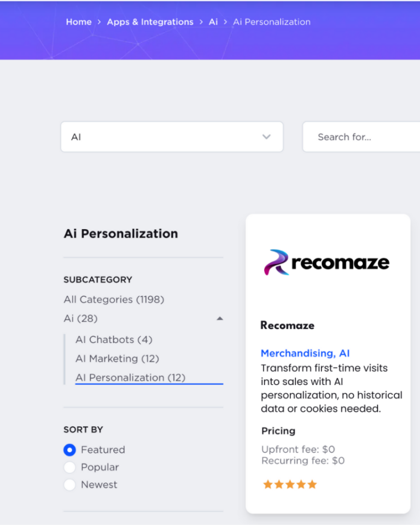Screen dimensions: 420x525
Task: Click the Ai breadcrumb link
Action: 213,22
